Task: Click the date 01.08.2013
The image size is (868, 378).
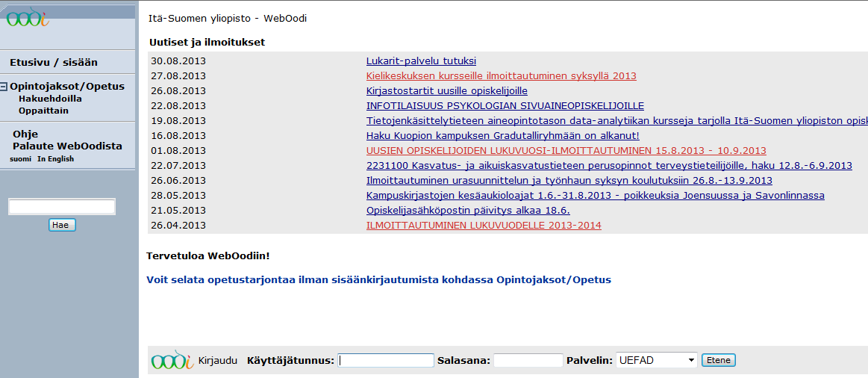Action: (178, 151)
